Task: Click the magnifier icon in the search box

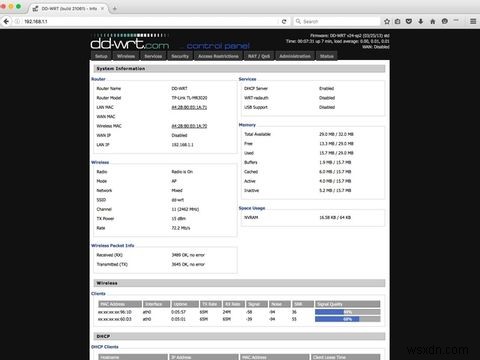Action: click(298, 21)
